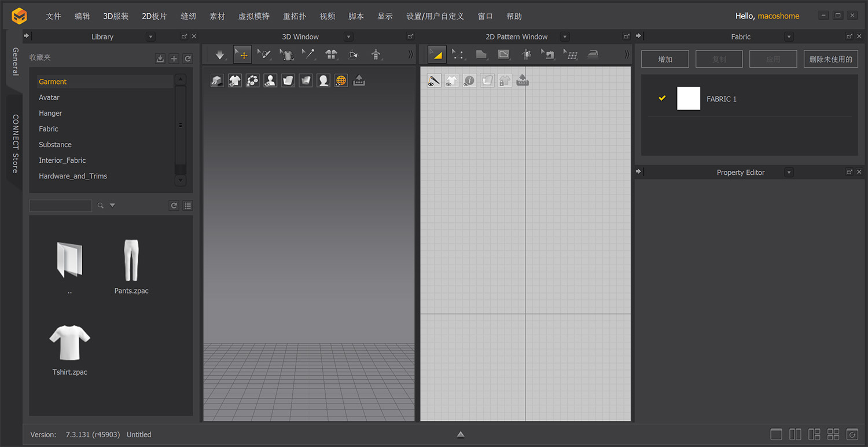Toggle seamline visibility in the 2D window

tap(434, 80)
